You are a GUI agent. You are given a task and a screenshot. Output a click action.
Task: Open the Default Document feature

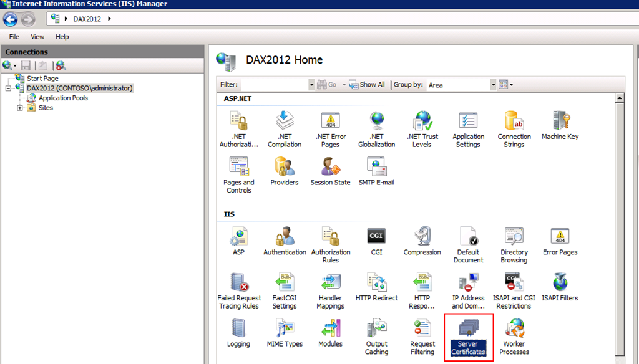tap(468, 245)
